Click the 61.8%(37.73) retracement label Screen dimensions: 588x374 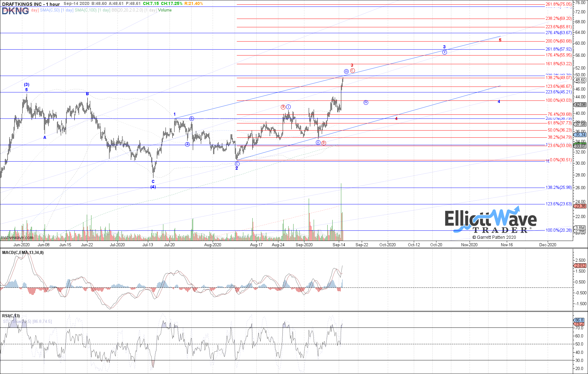559,123
